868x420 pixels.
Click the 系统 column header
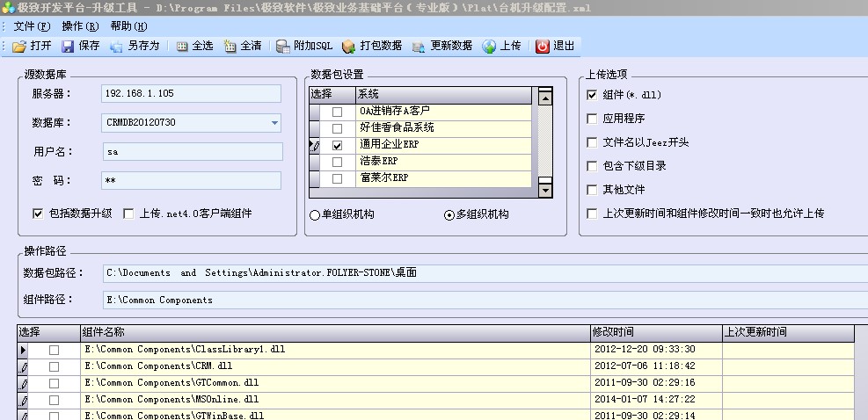443,95
